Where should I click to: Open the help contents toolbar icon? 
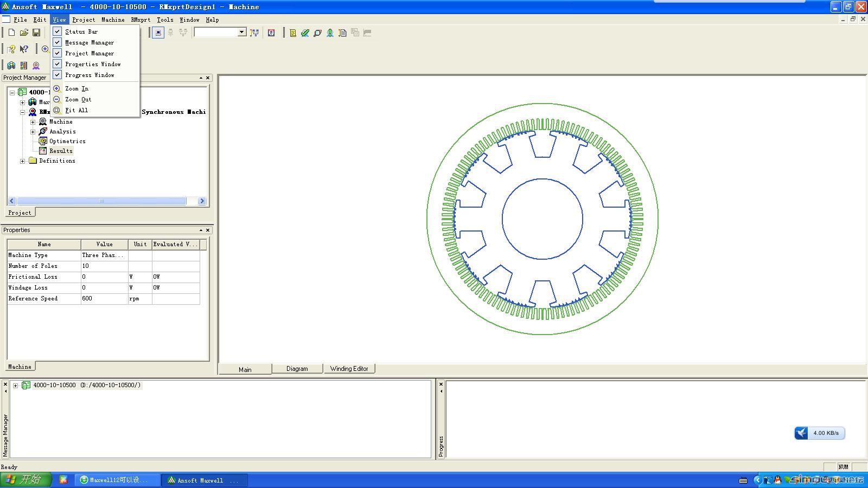click(11, 49)
